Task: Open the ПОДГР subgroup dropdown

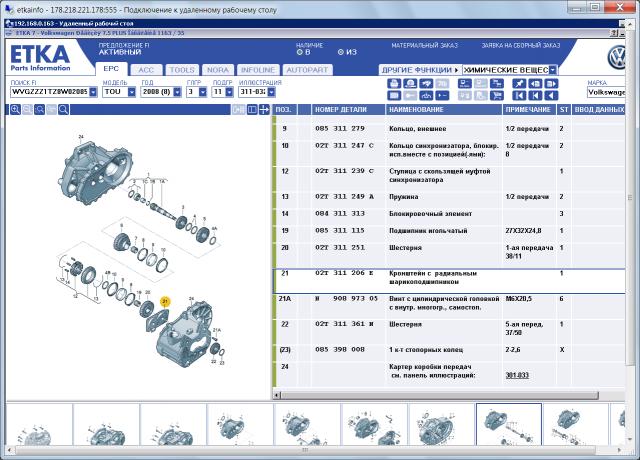Action: (x=229, y=92)
